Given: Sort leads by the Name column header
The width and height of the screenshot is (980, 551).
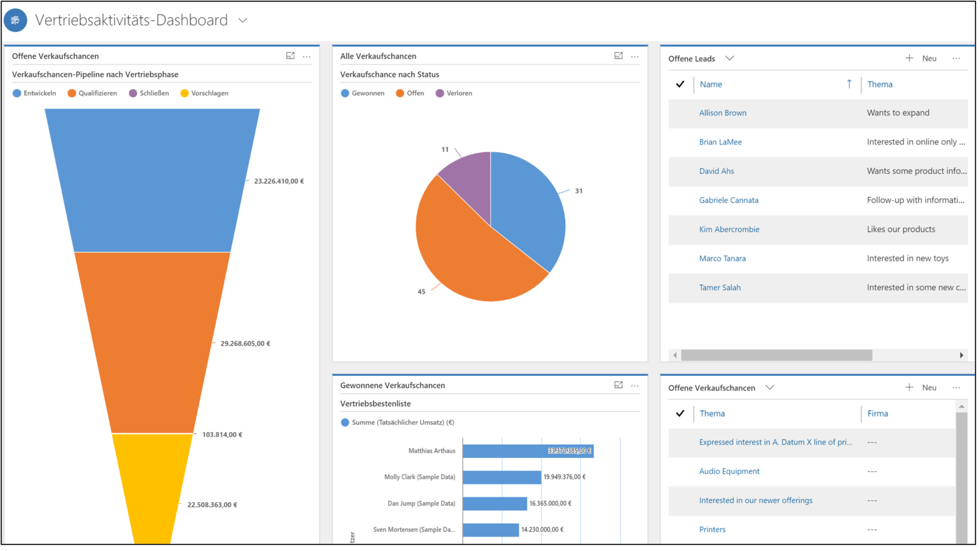Looking at the screenshot, I should [711, 84].
